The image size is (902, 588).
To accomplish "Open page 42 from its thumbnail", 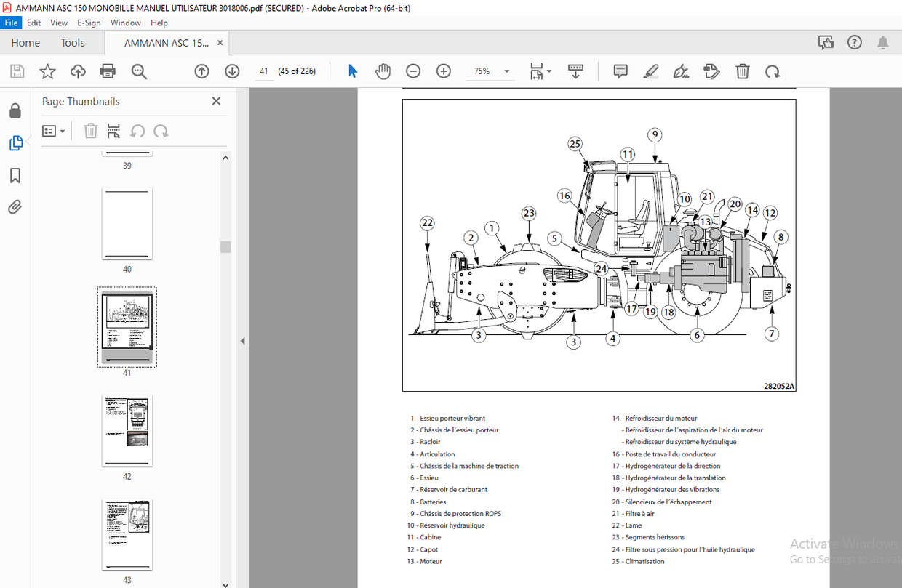I will [127, 431].
